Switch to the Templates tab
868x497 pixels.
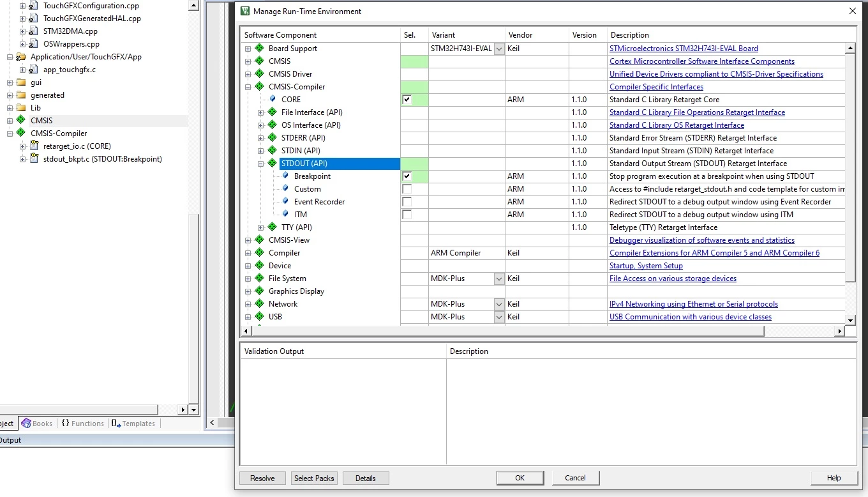(x=133, y=423)
